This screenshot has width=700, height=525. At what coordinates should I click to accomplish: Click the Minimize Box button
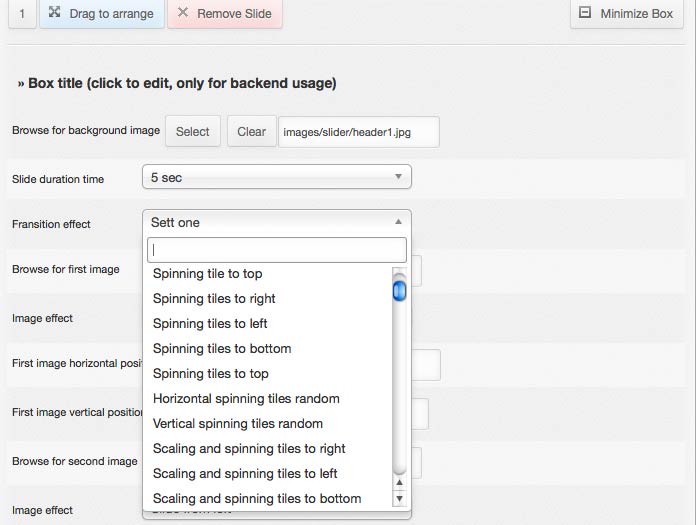tap(626, 14)
